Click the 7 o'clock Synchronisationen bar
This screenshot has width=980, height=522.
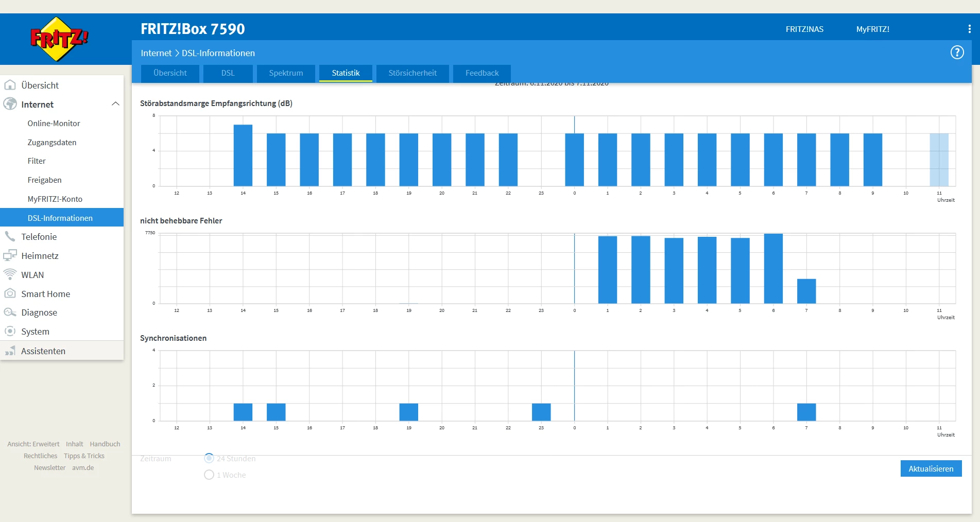[x=806, y=412]
